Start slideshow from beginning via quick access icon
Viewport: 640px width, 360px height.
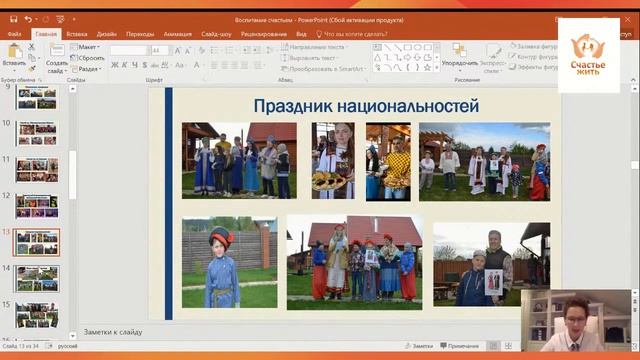[60, 19]
